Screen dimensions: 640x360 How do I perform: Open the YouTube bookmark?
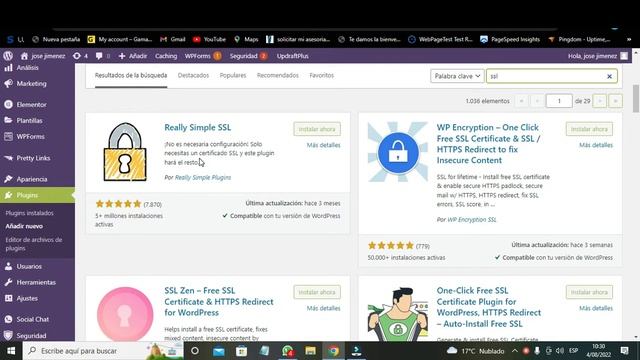(209, 40)
